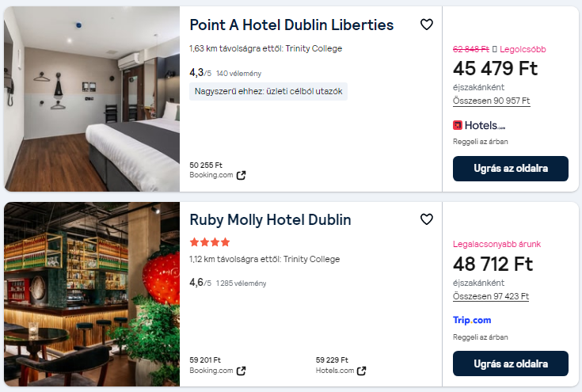582x392 pixels.
Task: Favorite Ruby Molly Hotel using heart icon
Action: click(x=426, y=219)
